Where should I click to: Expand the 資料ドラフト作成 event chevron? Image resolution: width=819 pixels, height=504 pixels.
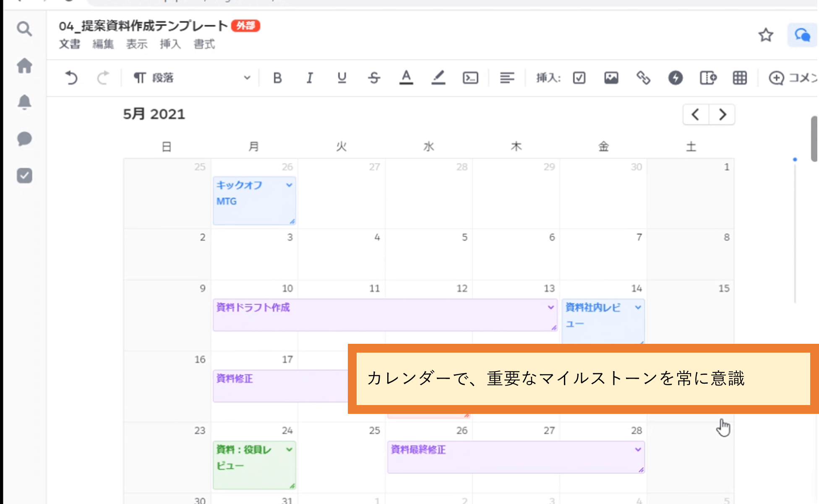pyautogui.click(x=550, y=307)
